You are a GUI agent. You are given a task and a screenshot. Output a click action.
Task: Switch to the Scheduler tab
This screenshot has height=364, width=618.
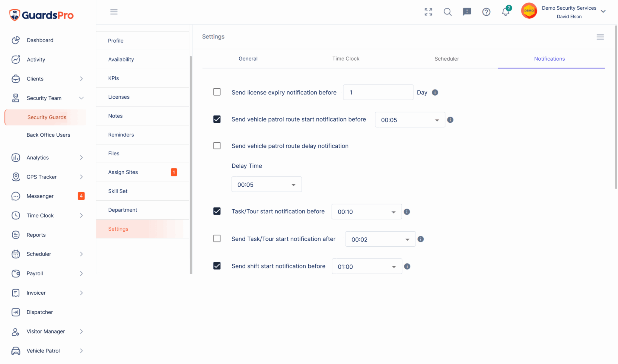446,59
